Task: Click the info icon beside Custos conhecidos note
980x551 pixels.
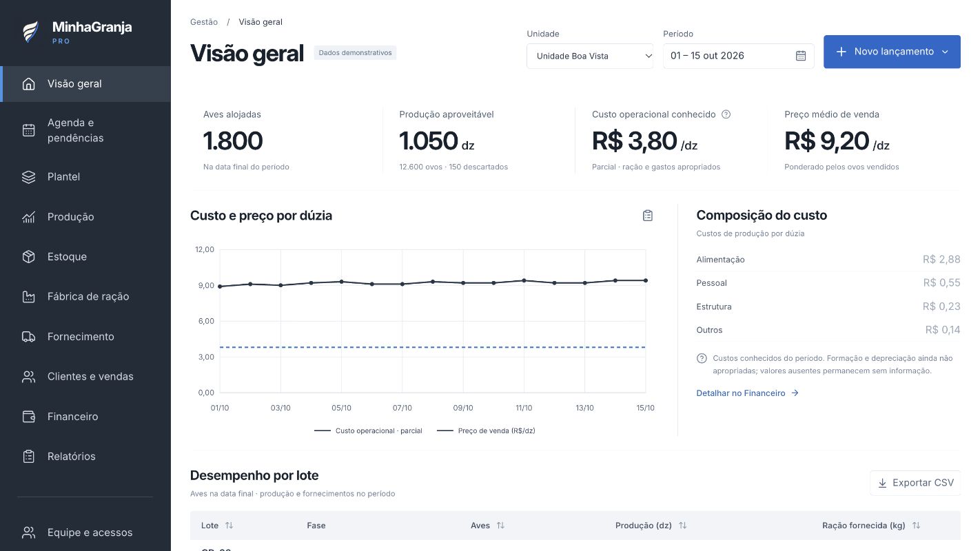Action: (702, 358)
